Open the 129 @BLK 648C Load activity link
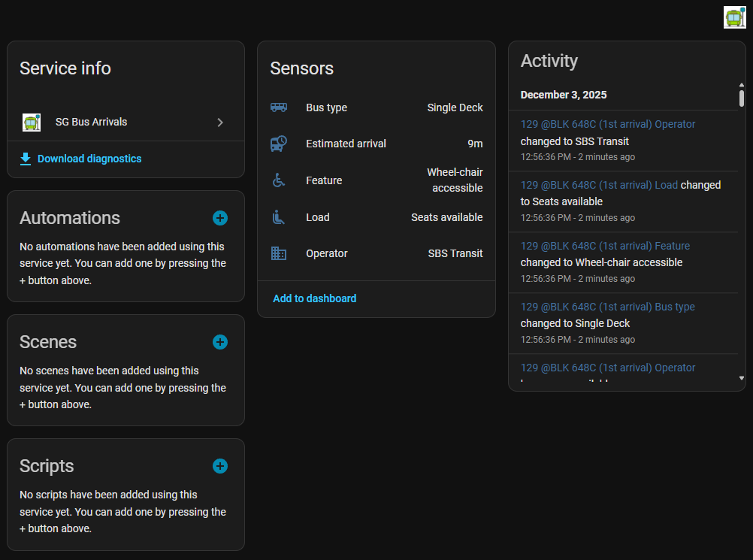 tap(599, 185)
